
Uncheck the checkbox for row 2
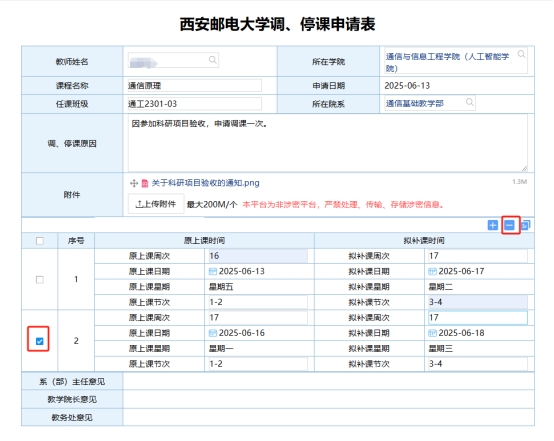coord(40,341)
